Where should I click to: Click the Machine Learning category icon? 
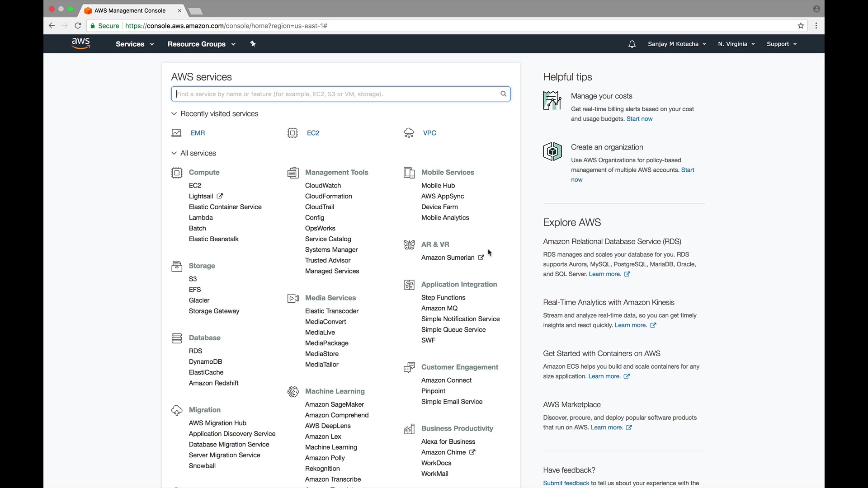point(293,391)
